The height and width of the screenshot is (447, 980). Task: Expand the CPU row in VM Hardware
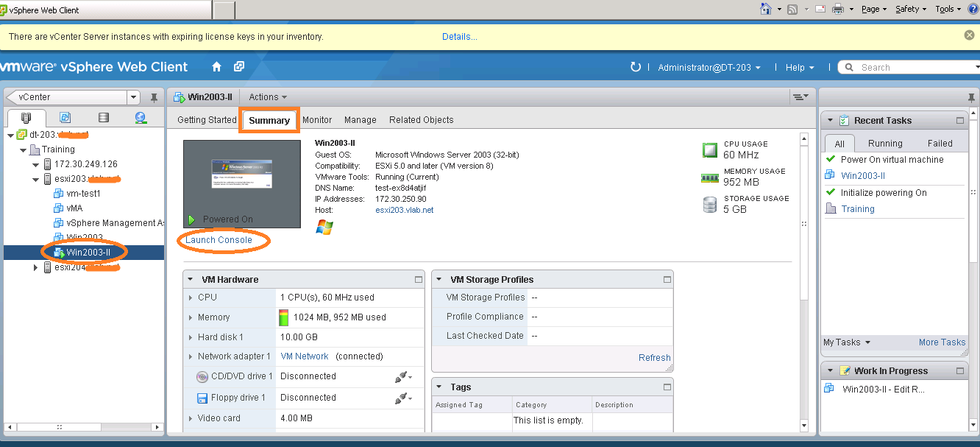pos(191,297)
